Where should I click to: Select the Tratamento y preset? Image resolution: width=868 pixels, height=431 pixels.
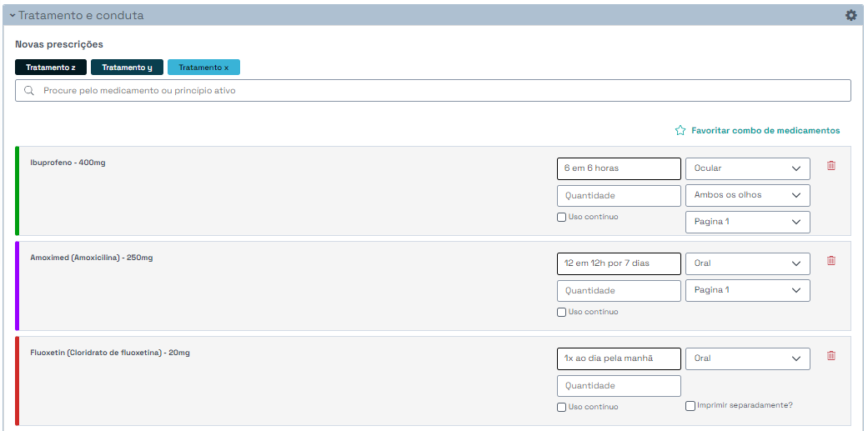[127, 68]
